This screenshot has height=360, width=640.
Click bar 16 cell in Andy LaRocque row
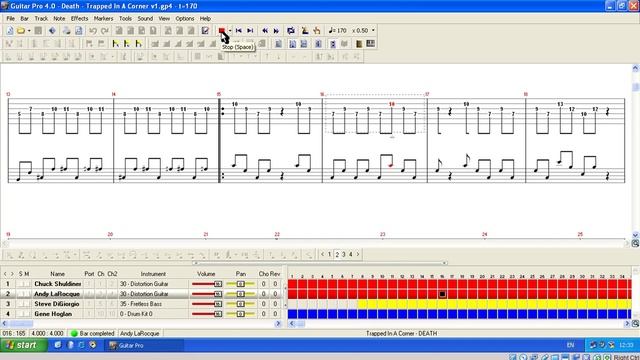[x=442, y=294]
